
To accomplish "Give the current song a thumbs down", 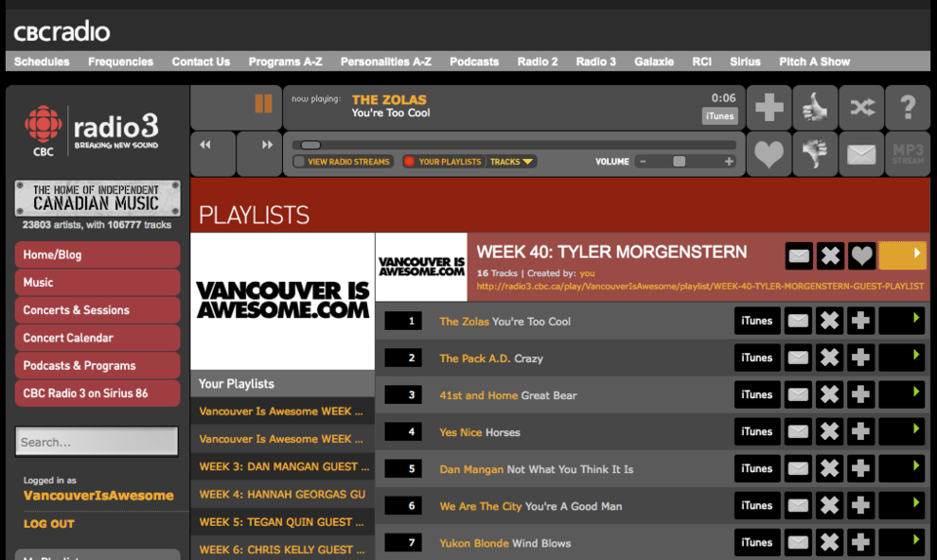I will click(815, 154).
